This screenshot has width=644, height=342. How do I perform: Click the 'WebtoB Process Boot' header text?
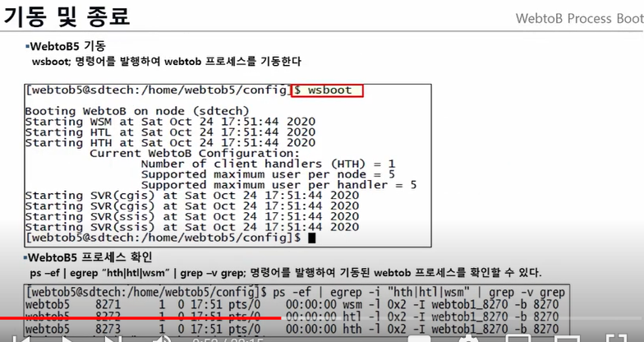click(580, 18)
